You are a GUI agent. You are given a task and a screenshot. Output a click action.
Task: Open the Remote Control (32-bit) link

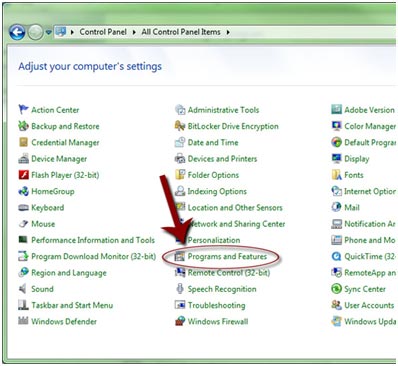pyautogui.click(x=229, y=273)
